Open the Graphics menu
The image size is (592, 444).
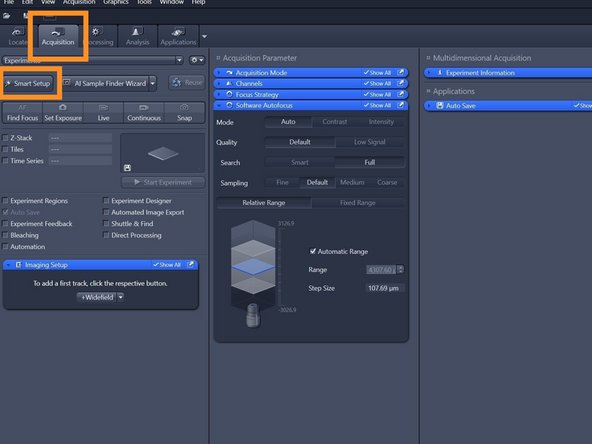tap(116, 2)
